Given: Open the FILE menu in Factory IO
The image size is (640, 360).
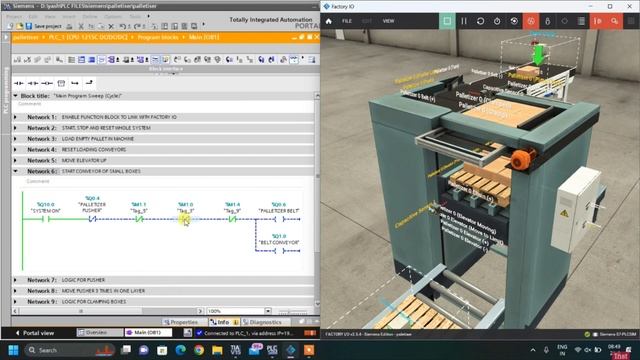Looking at the screenshot, I should [347, 21].
